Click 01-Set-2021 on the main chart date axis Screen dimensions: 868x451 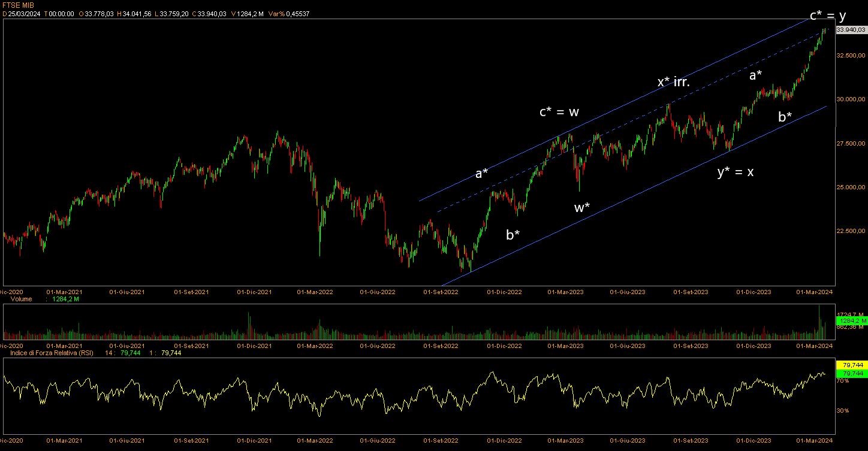(x=191, y=292)
